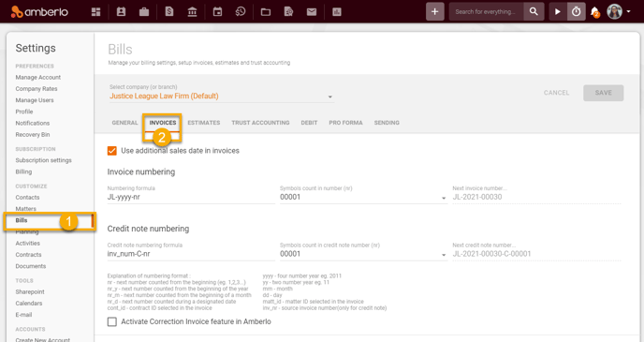Viewport: 644px width, 342px height.
Task: Focus the Search for everything field
Action: 486,11
